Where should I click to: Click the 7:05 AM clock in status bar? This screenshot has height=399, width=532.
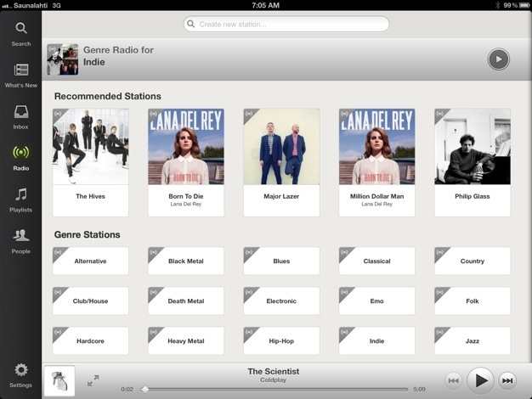click(266, 5)
